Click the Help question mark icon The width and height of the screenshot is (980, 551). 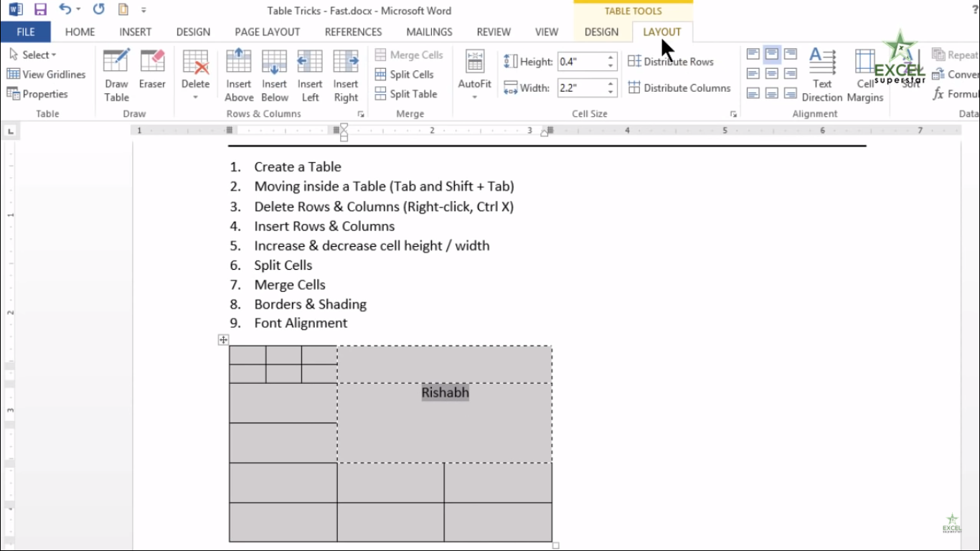coord(974,10)
